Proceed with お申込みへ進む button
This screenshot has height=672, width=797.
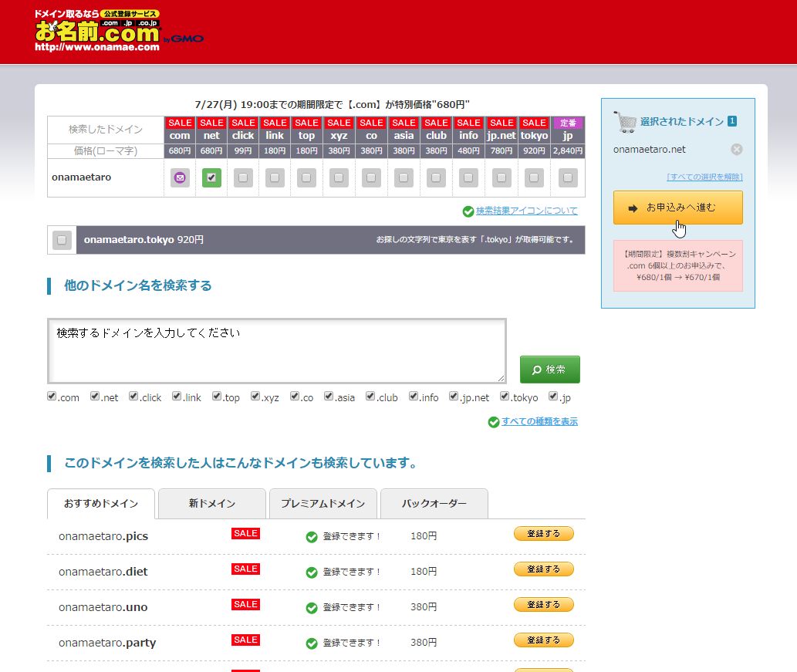(677, 208)
